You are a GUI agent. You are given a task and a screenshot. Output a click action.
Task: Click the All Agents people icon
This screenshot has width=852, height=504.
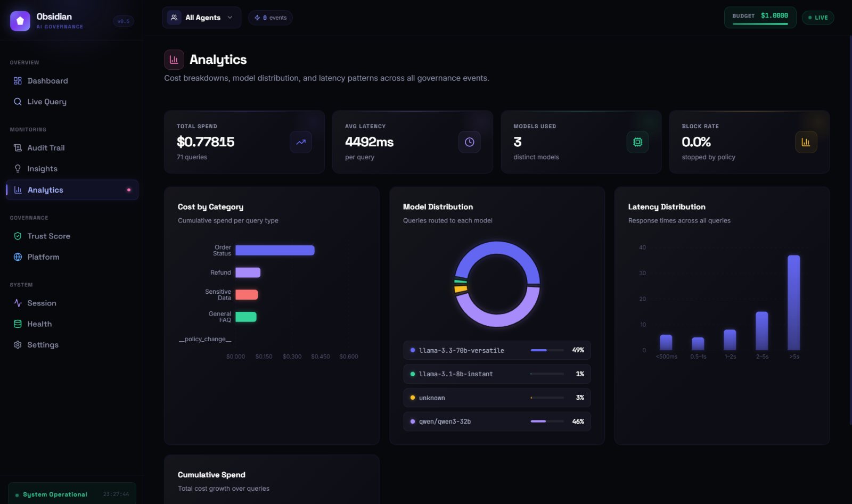(174, 18)
